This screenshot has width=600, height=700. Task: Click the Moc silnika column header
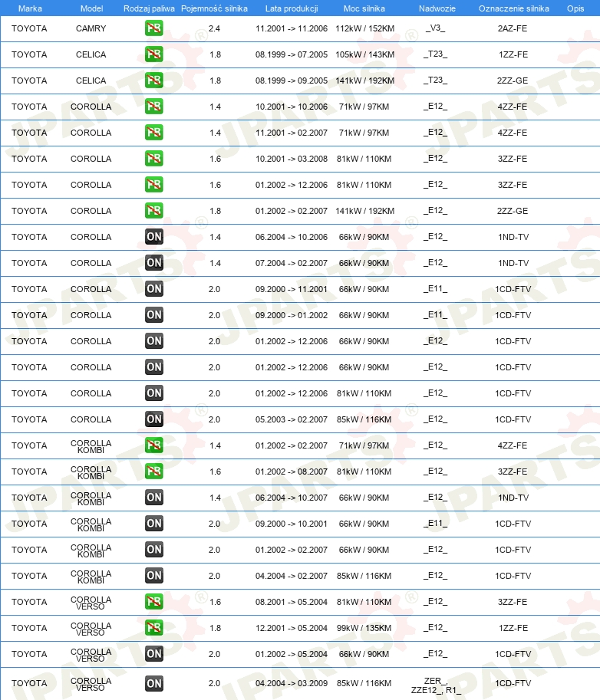coord(364,8)
